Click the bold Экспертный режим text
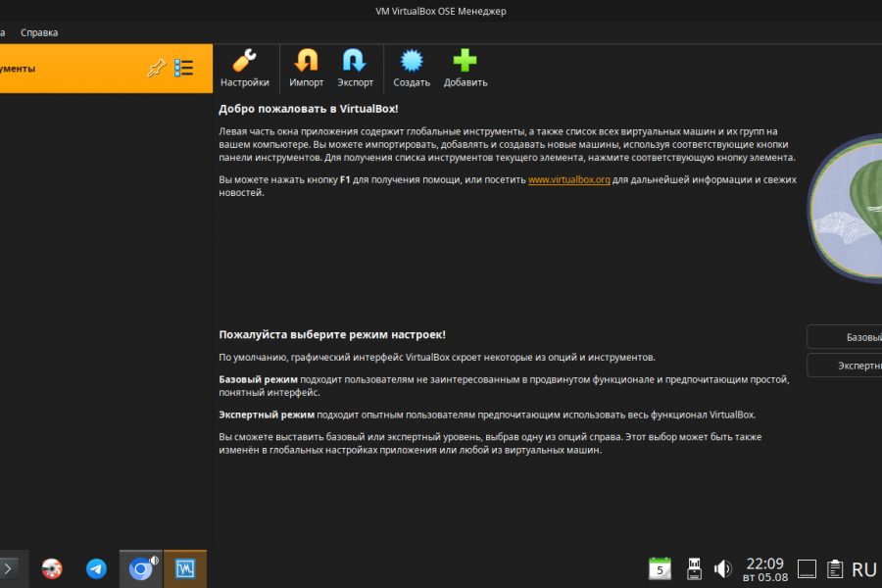Screen dimensions: 882x588 pyautogui.click(x=267, y=415)
